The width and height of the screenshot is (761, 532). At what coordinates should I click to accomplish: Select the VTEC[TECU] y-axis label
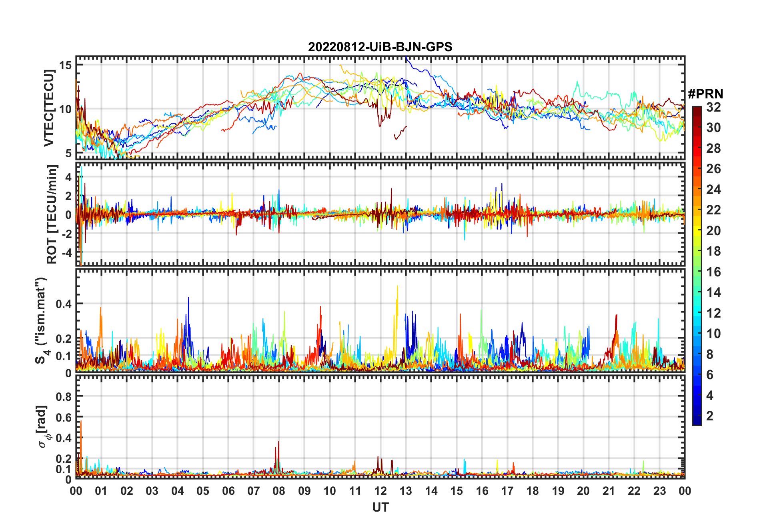point(49,108)
